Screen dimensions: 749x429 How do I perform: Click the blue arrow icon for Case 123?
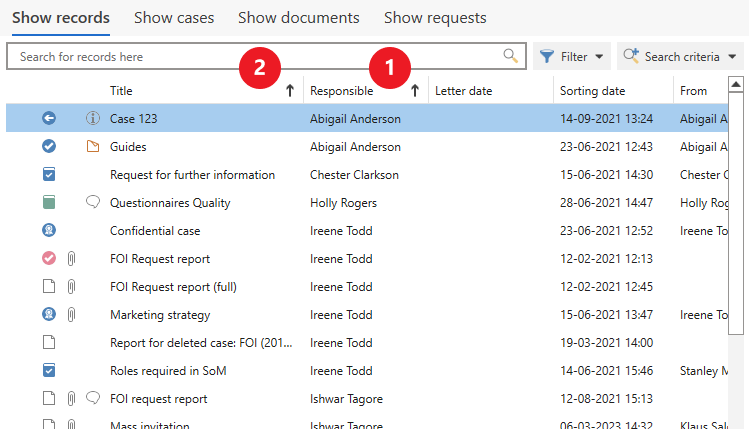[x=49, y=119]
